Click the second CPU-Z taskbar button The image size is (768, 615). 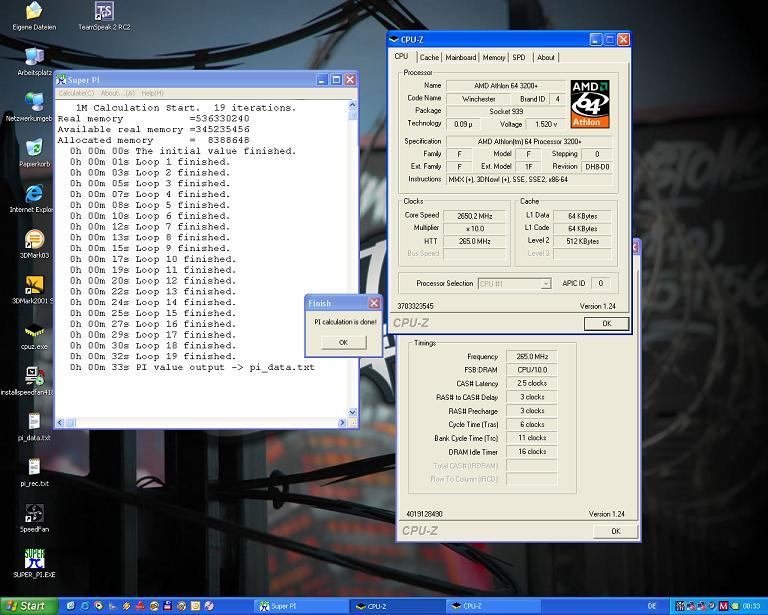(x=492, y=606)
